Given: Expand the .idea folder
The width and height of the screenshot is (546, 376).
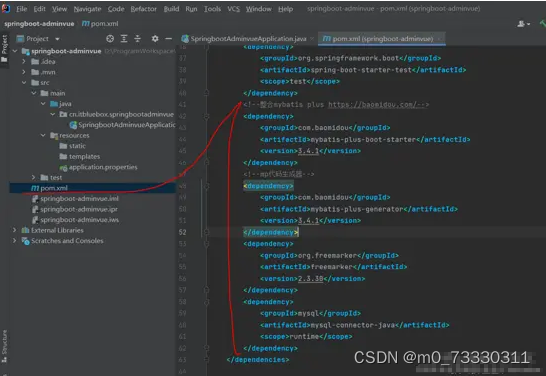Looking at the screenshot, I should click(24, 62).
